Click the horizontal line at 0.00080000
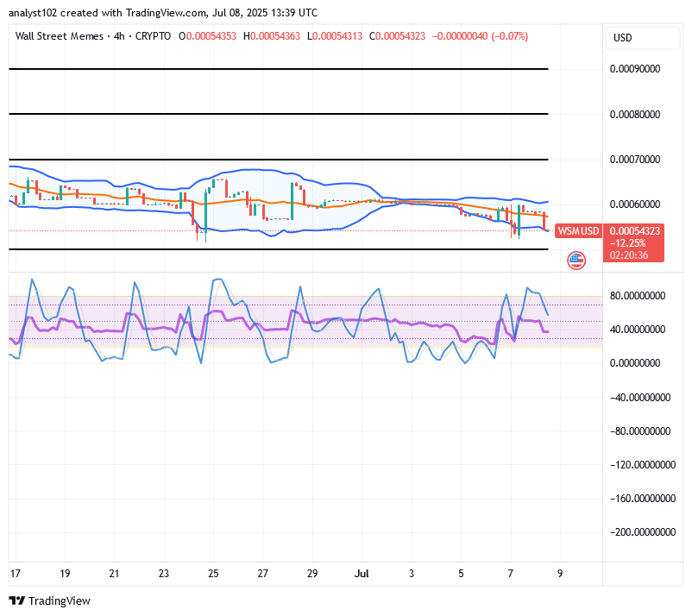The image size is (692, 616). coord(279,114)
